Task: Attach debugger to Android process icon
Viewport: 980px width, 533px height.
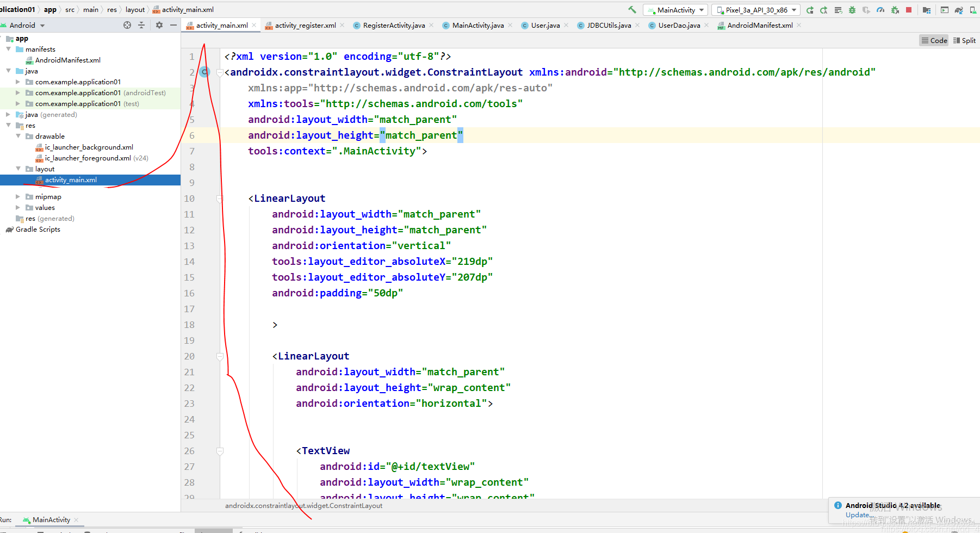Action: coord(895,9)
